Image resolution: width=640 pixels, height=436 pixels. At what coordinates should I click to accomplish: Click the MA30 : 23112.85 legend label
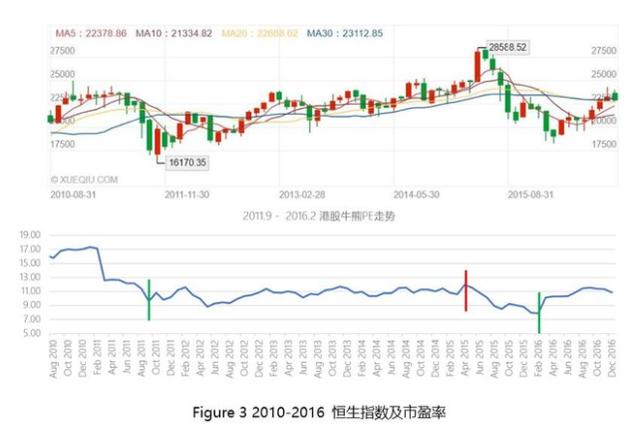tap(345, 33)
